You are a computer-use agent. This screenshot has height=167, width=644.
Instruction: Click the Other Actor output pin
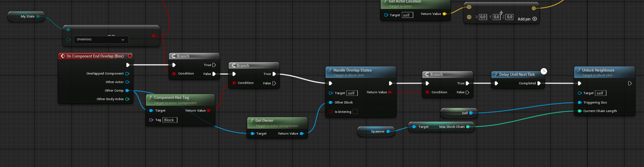(127, 82)
